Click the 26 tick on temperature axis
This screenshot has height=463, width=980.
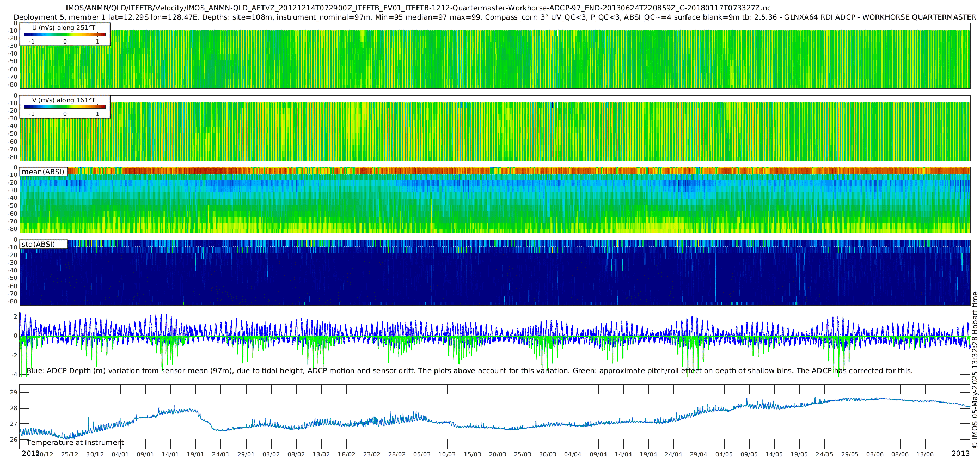click(x=14, y=440)
